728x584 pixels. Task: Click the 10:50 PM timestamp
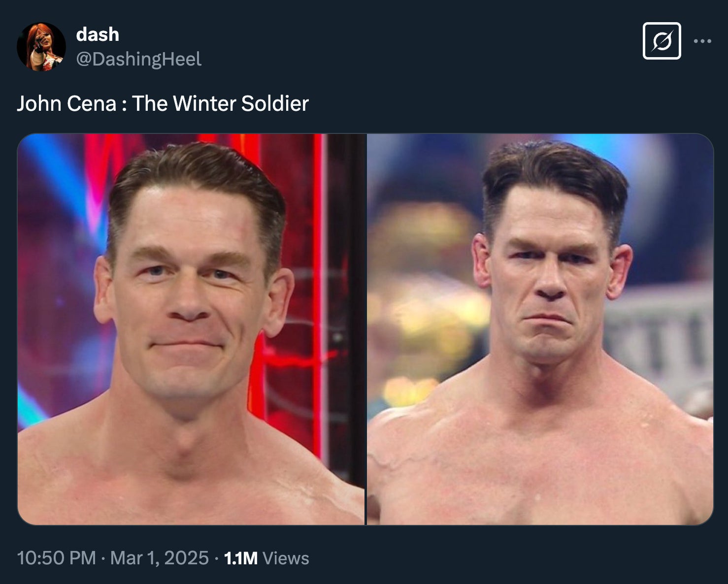click(x=56, y=558)
